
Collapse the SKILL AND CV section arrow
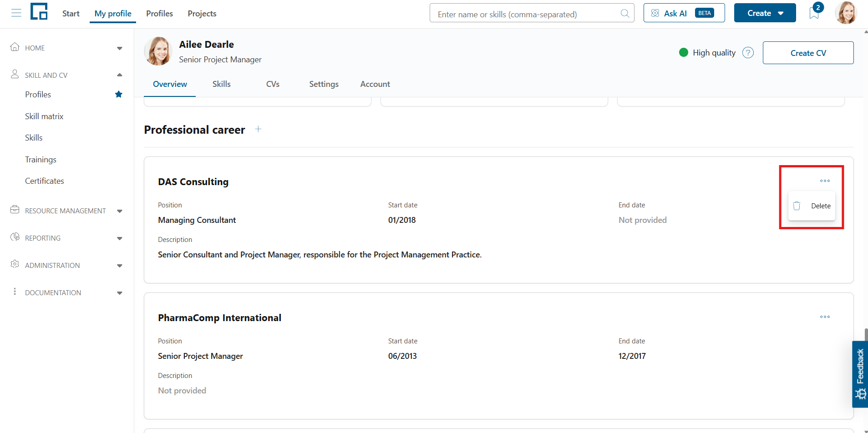click(x=120, y=75)
